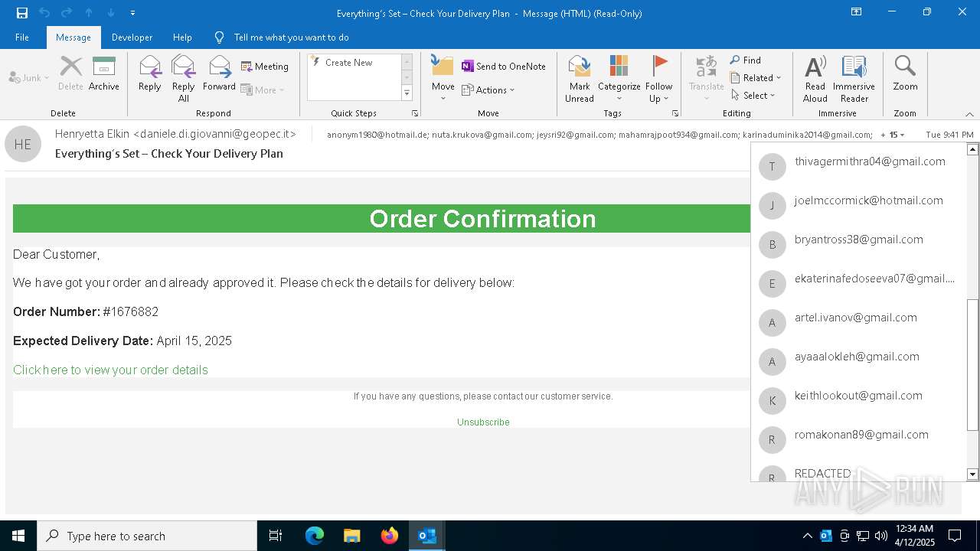Click the recipient list scroll-down arrow
Screen dimensions: 980x551
[972, 474]
